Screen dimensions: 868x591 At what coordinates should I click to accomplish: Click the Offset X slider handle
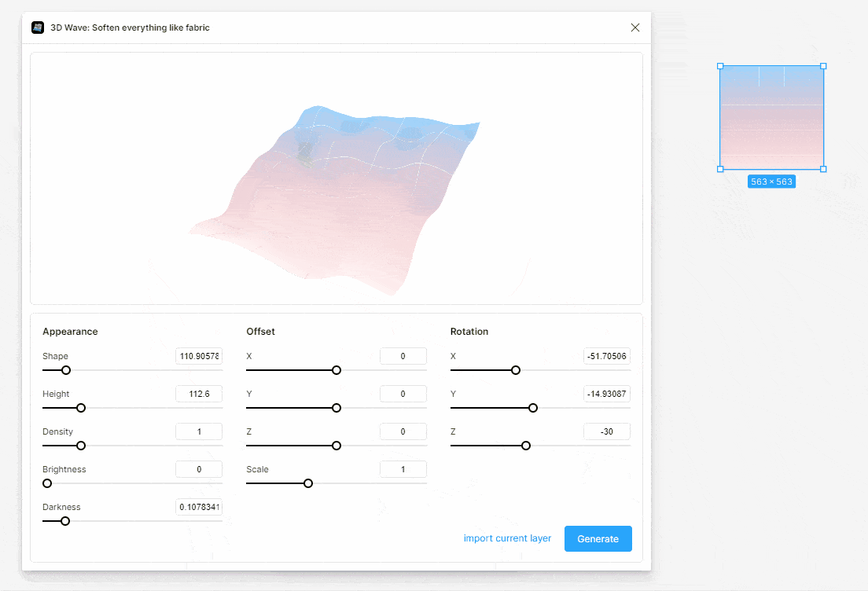click(337, 370)
